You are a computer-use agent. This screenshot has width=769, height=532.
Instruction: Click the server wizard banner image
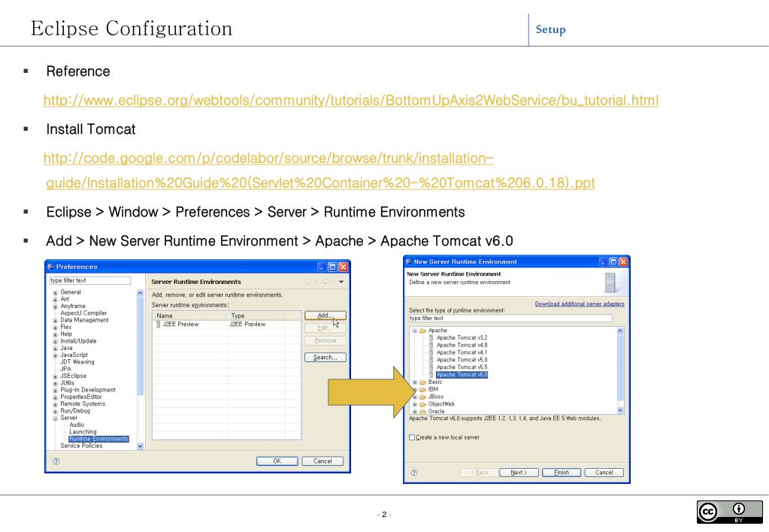click(610, 283)
